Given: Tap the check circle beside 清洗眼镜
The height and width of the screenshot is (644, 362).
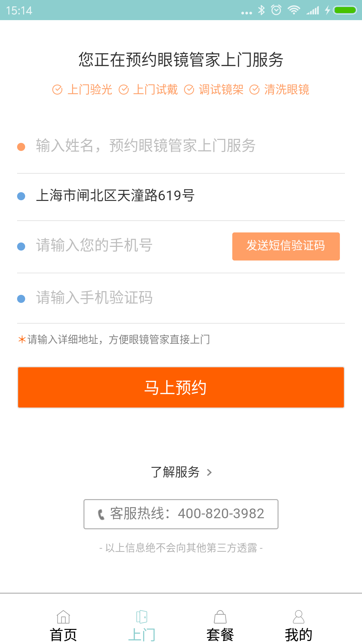Looking at the screenshot, I should point(254,90).
